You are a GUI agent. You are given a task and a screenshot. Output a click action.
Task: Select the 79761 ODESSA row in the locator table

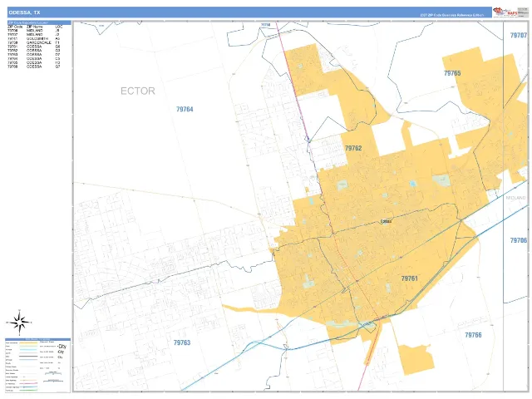coord(33,47)
